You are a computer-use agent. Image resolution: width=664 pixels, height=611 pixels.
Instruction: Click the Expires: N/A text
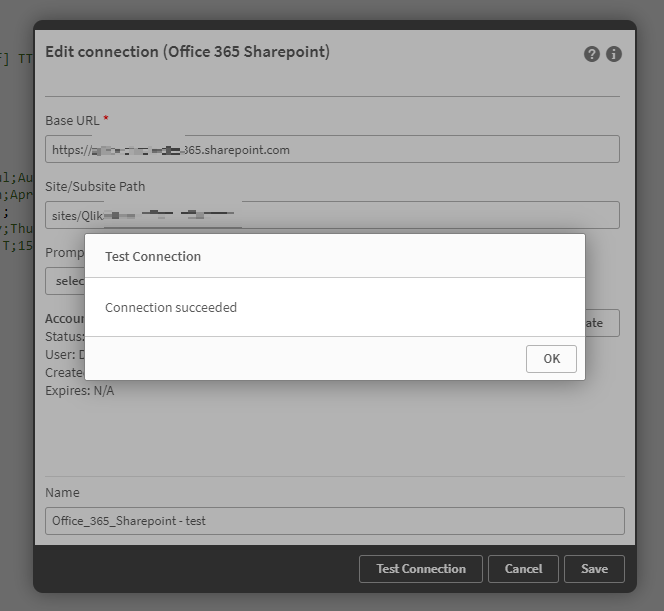click(x=80, y=391)
